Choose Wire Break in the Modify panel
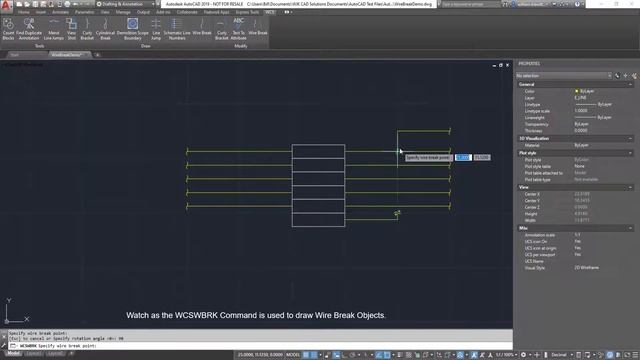This screenshot has height=360, width=640. click(x=258, y=27)
